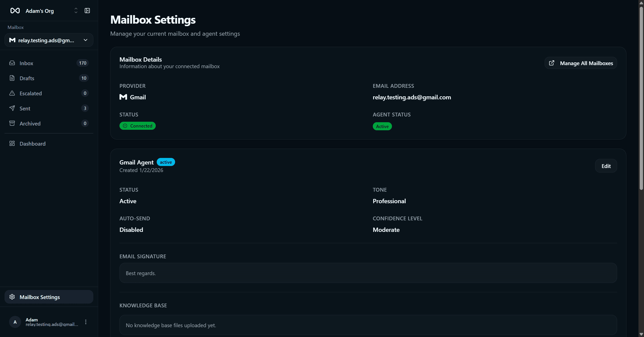
Task: Click Edit on Gmail Agent card
Action: [x=606, y=166]
